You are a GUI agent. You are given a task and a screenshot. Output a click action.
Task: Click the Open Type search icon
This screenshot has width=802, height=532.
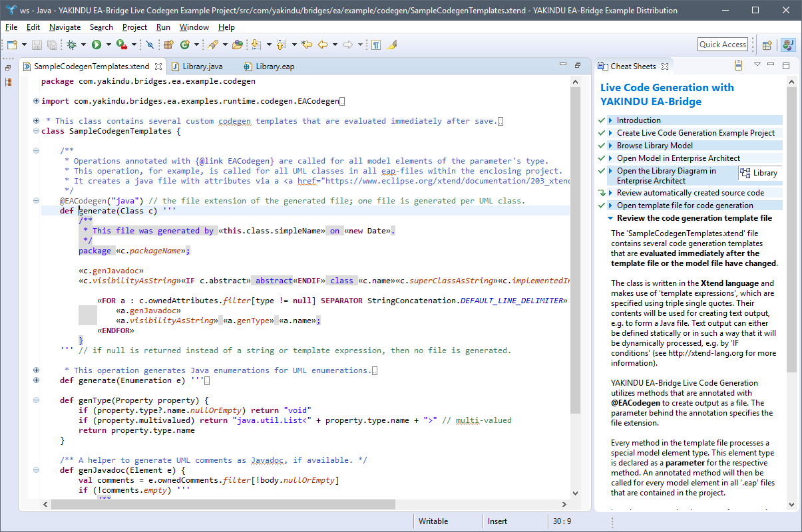tap(213, 45)
